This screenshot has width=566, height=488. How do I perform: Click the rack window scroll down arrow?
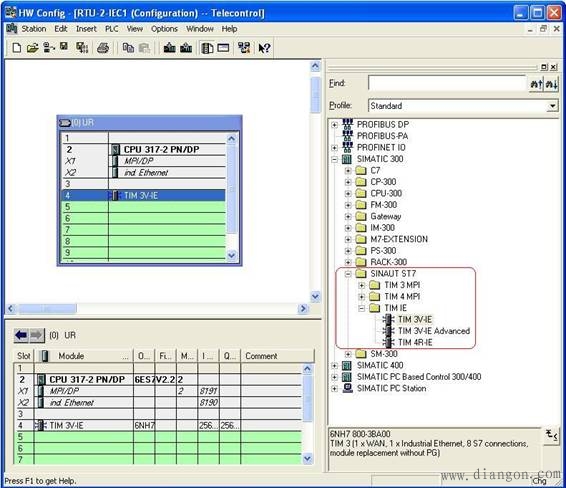[x=231, y=255]
